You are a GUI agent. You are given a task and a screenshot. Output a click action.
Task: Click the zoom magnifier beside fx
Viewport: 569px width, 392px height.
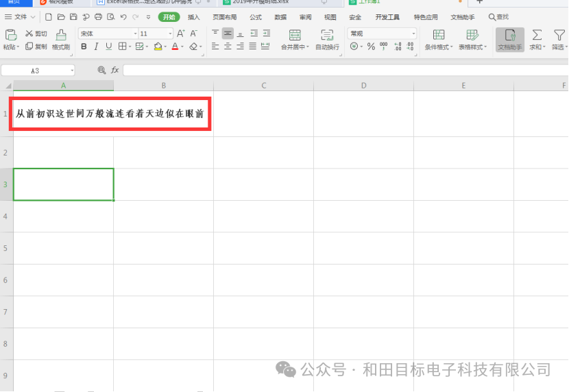click(101, 70)
